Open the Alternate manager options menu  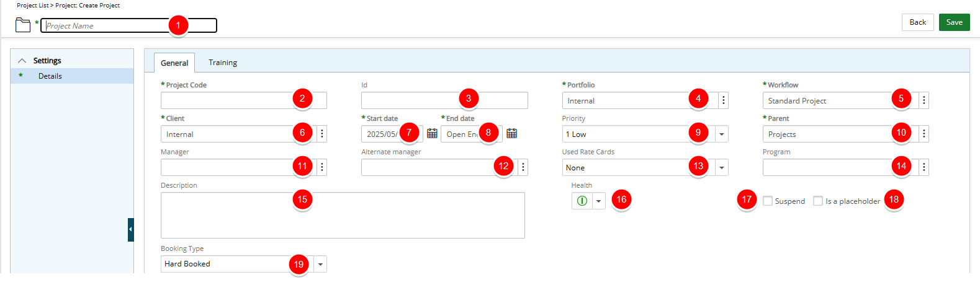523,167
